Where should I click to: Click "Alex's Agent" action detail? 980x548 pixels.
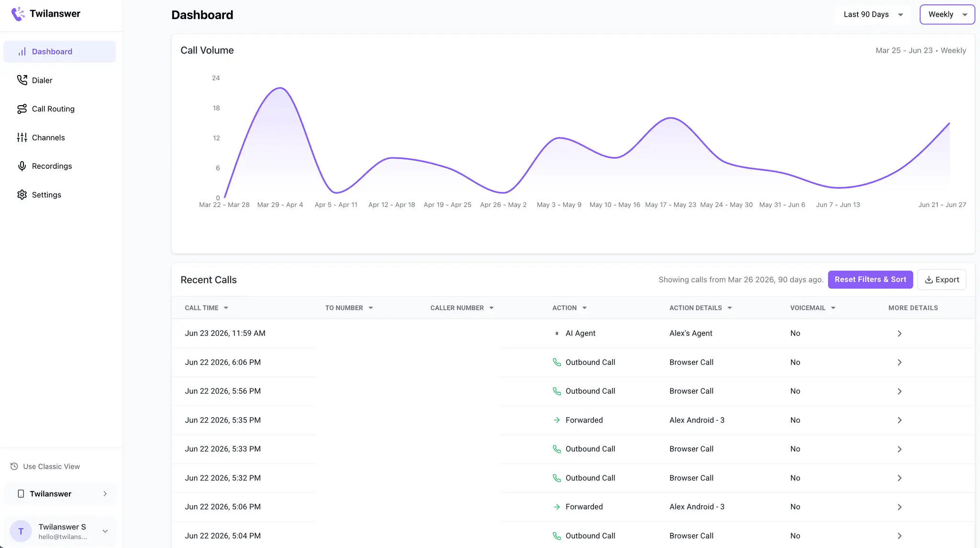[x=690, y=333]
